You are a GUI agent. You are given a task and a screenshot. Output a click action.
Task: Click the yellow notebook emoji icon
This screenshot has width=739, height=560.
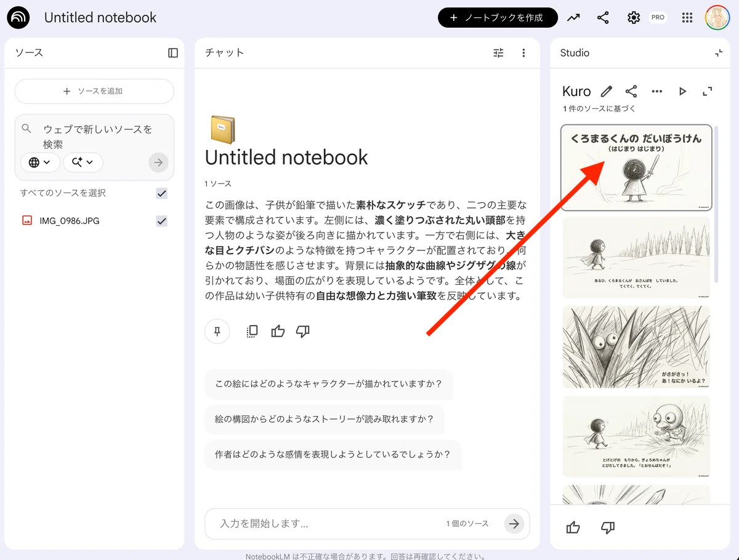[x=222, y=129]
